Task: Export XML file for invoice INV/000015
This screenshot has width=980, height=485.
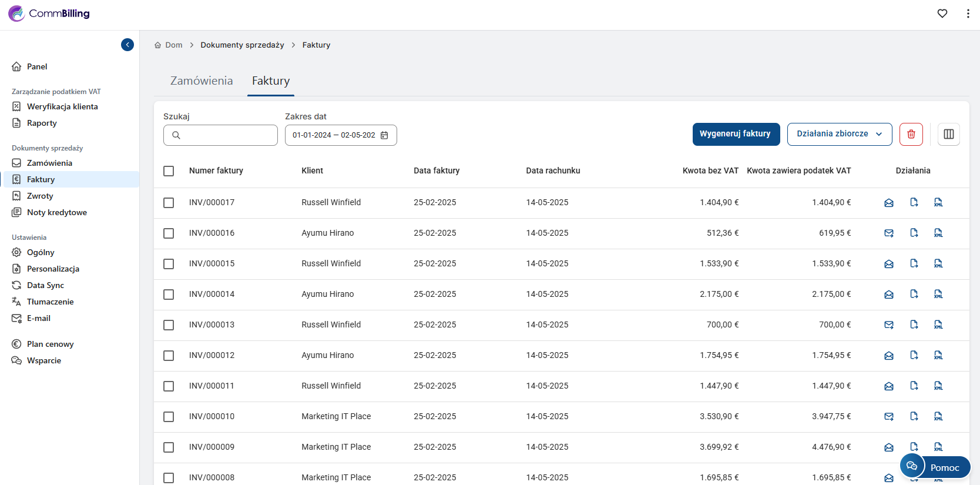Action: tap(938, 263)
